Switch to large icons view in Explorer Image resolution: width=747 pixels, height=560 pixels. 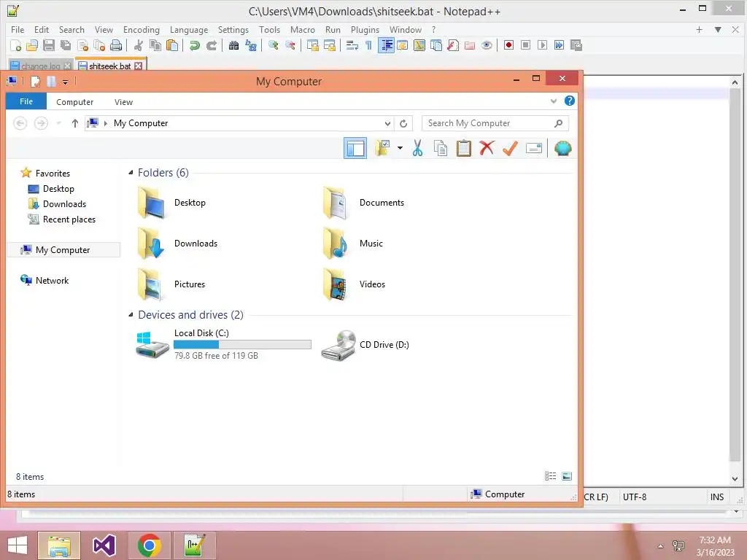tap(567, 476)
